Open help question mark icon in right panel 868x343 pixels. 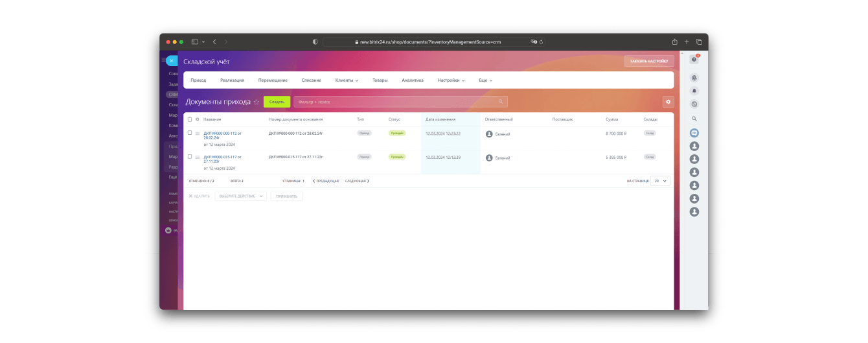click(x=694, y=59)
